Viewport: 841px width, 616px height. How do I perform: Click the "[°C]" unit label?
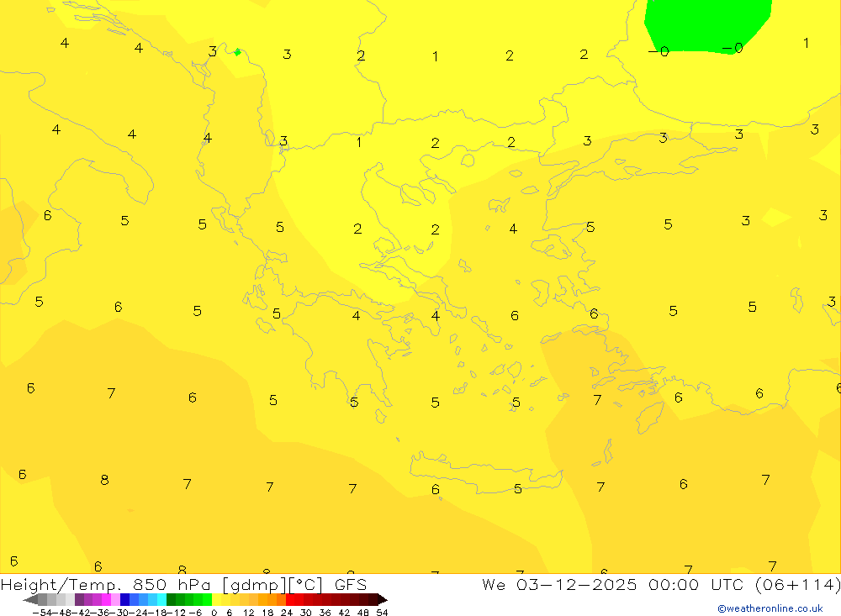305,585
